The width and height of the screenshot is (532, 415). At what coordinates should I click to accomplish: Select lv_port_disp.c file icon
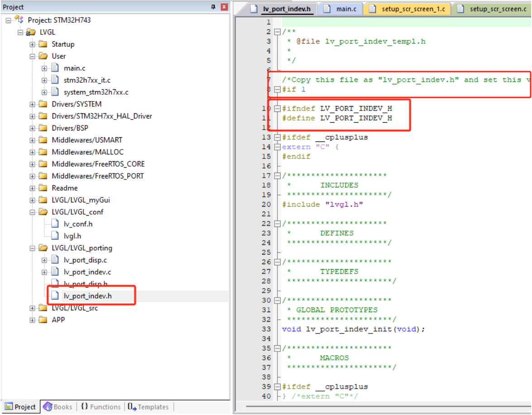pyautogui.click(x=55, y=260)
